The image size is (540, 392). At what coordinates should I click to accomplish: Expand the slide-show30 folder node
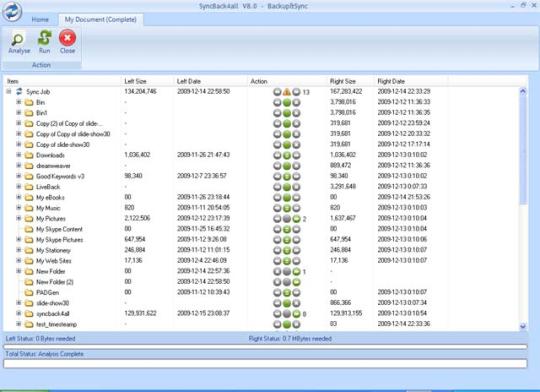(x=19, y=303)
